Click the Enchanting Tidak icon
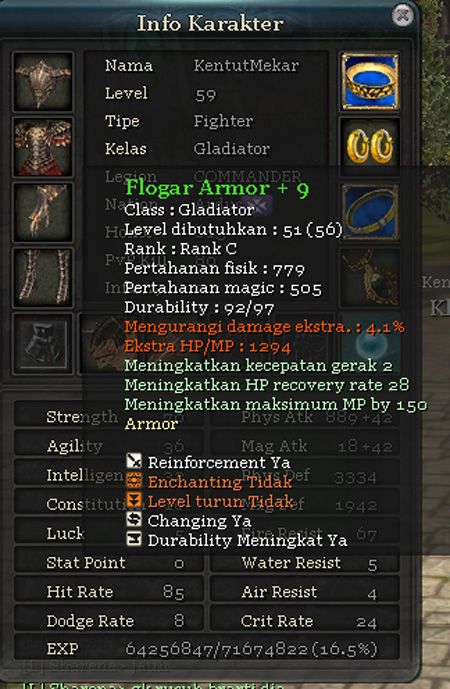Viewport: 450px width, 689px height. [134, 480]
